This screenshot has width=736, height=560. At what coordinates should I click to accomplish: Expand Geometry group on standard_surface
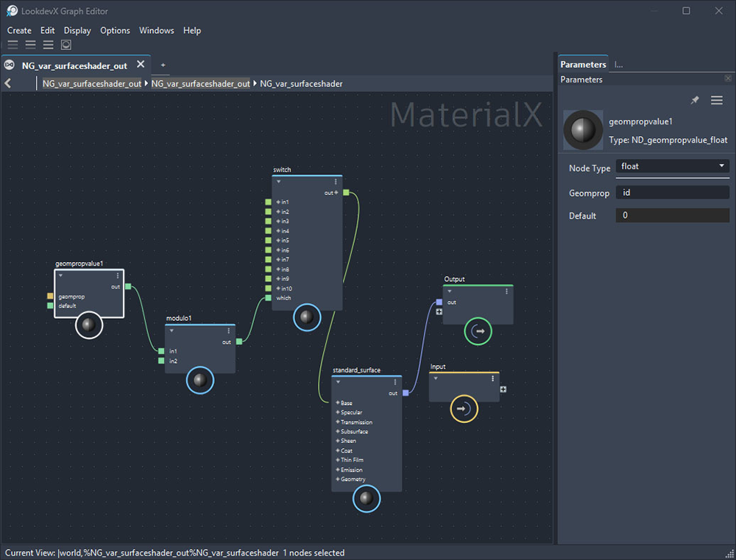pos(338,479)
